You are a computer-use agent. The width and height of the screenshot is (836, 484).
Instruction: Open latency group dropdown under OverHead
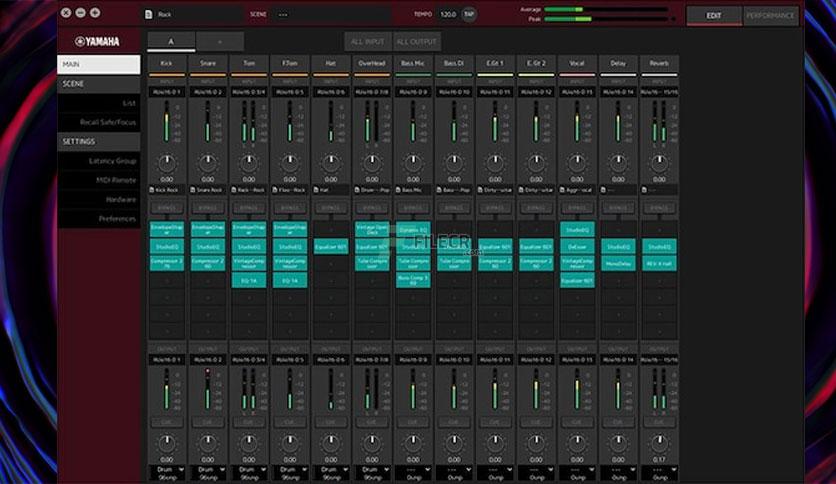pyautogui.click(x=372, y=473)
